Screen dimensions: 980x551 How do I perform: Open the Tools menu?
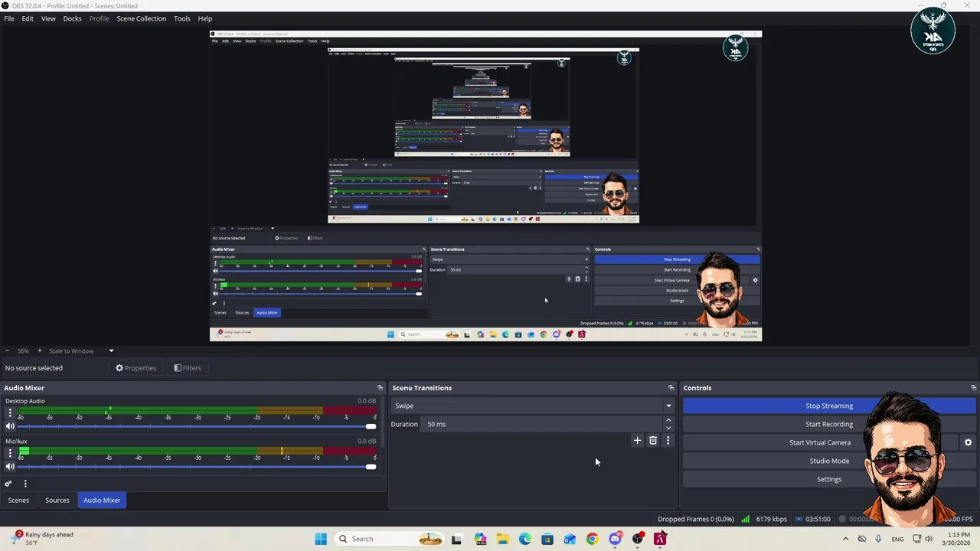tap(181, 18)
